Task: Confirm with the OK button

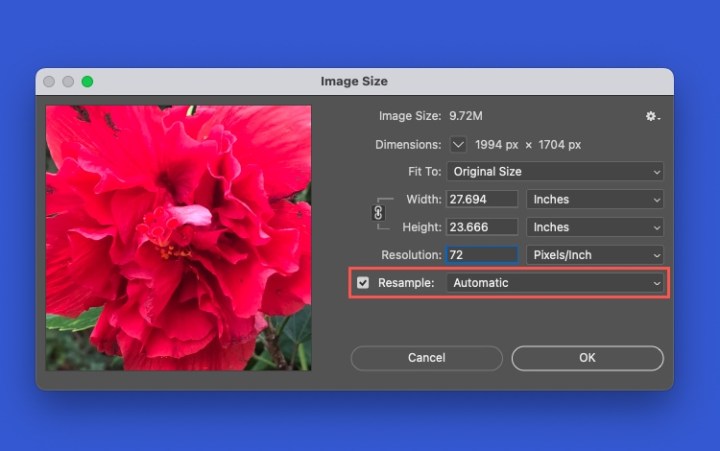Action: click(x=587, y=358)
